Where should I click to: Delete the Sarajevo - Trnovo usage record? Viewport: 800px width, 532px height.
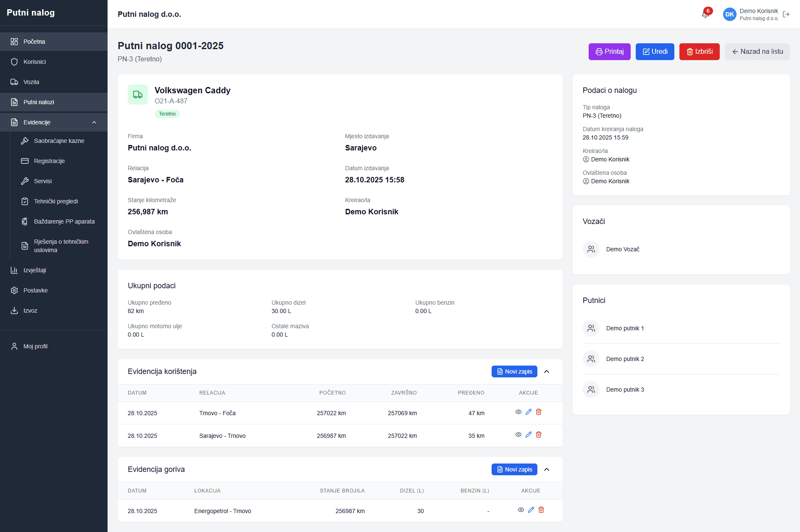(539, 435)
